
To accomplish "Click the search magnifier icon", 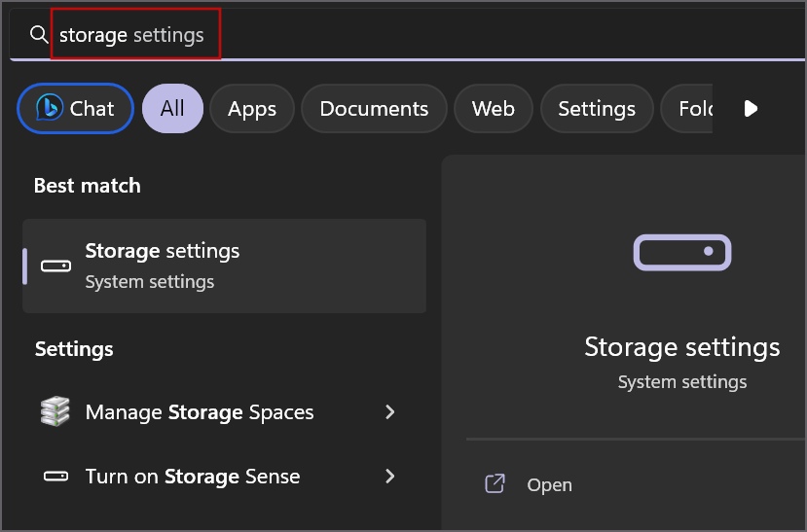I will (39, 35).
